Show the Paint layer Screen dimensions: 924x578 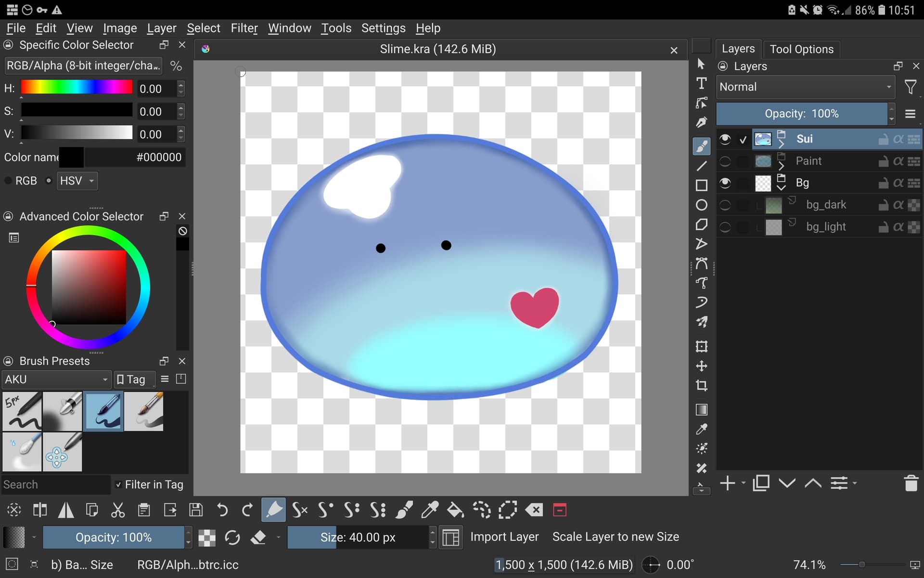click(x=725, y=161)
